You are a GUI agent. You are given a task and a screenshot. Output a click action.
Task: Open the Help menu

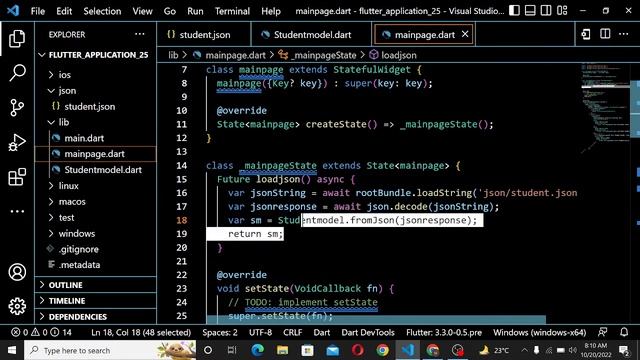click(x=271, y=11)
